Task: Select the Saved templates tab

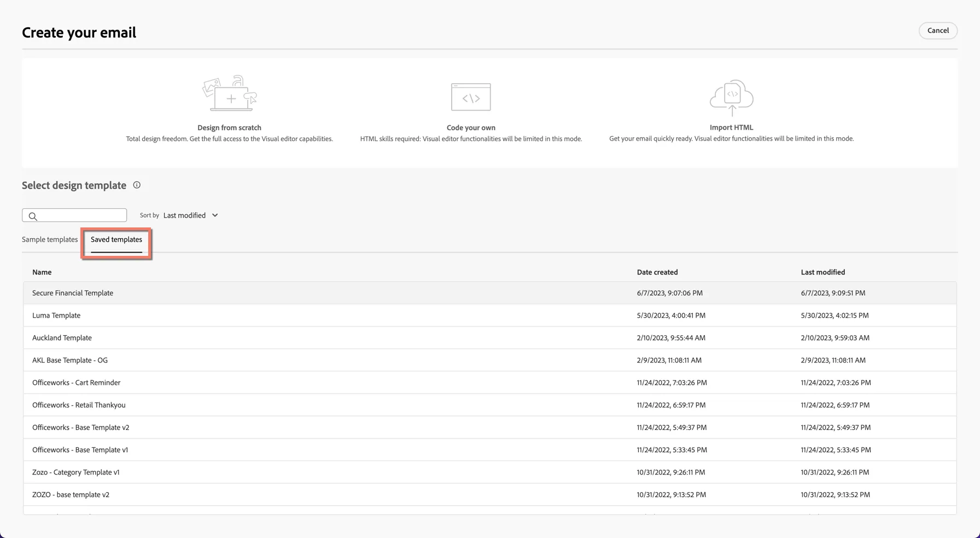Action: (116, 239)
